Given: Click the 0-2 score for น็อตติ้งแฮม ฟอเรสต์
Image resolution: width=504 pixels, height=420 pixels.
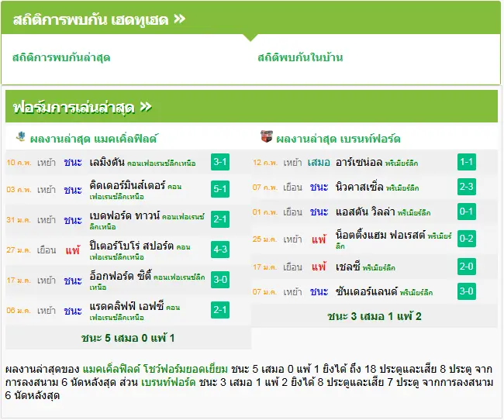Looking at the screenshot, I should click(467, 239).
